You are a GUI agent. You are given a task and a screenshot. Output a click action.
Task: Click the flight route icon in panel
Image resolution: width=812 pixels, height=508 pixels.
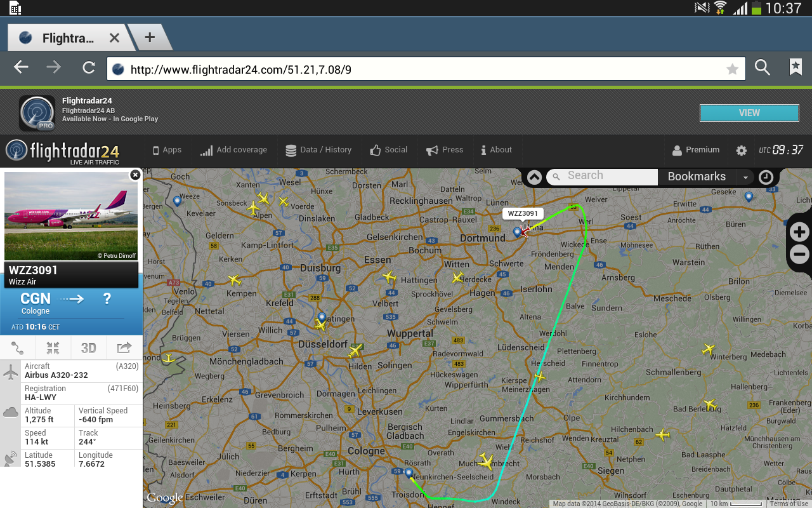pyautogui.click(x=18, y=348)
